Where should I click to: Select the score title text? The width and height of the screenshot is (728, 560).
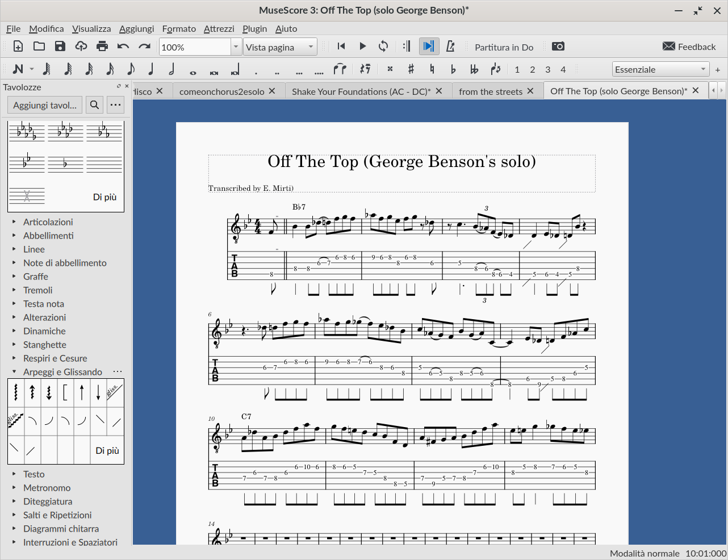pyautogui.click(x=401, y=162)
